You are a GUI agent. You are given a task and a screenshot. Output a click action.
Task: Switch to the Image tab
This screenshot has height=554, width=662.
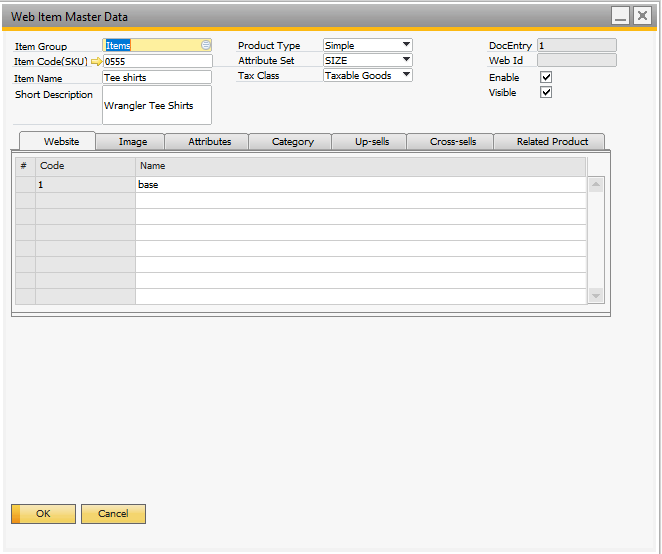133,142
